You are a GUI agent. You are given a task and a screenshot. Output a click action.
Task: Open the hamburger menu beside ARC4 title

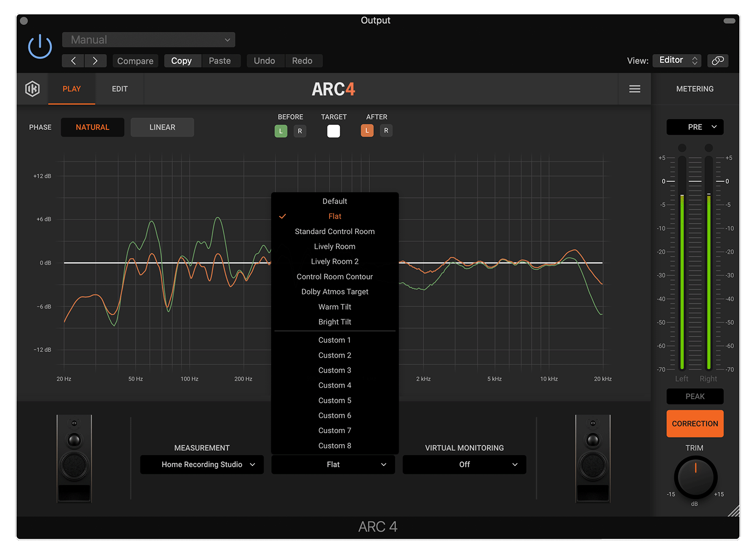(635, 89)
